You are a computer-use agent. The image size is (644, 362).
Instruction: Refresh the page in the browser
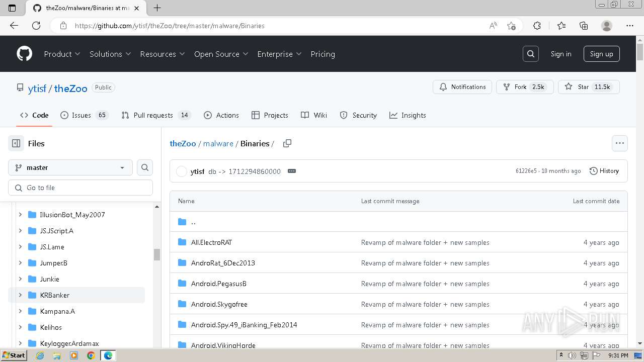tap(36, 26)
